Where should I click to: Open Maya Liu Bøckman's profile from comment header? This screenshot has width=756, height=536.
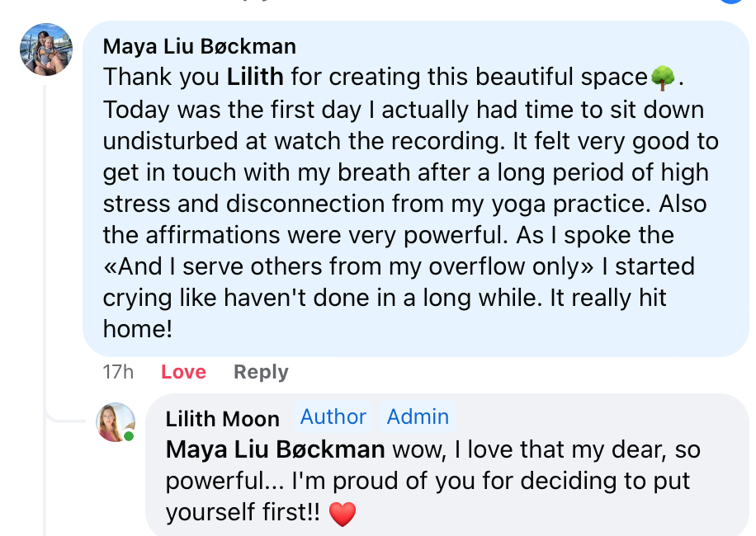click(199, 46)
